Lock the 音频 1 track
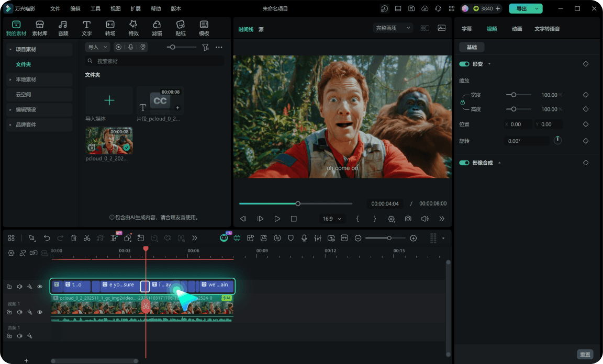 (9, 336)
